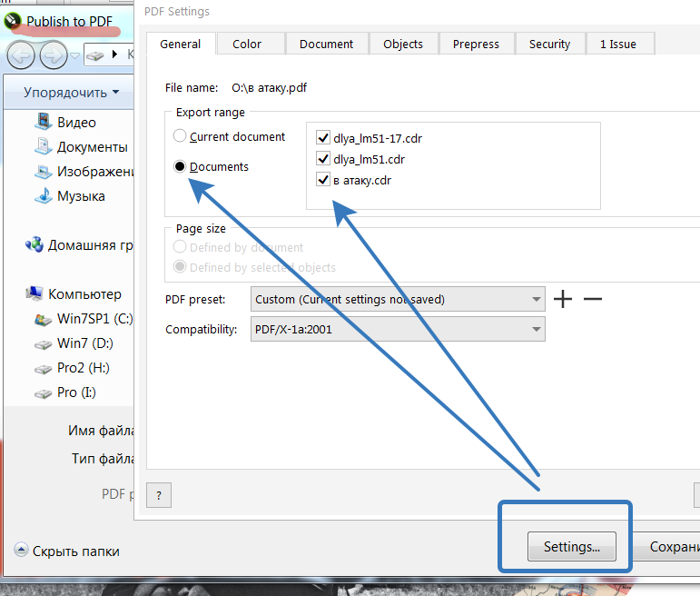700x596 pixels.
Task: Remove PDF preset with minus icon
Action: [592, 299]
